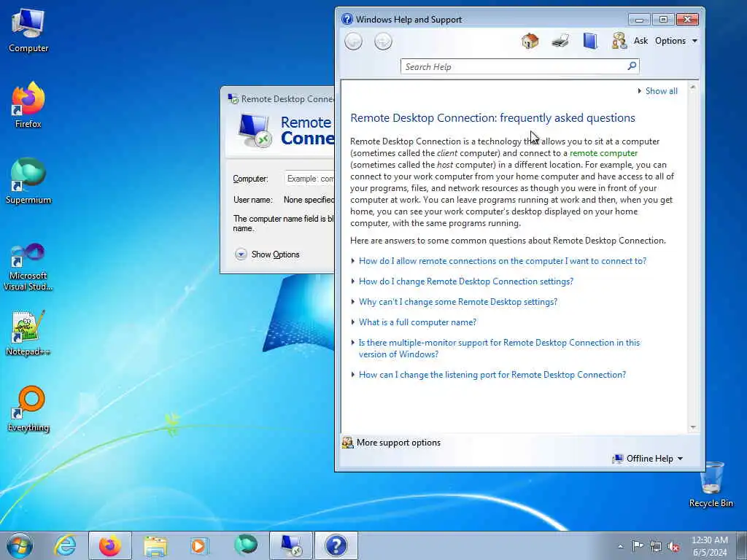The width and height of the screenshot is (747, 560).
Task: Select the Firefox desktop shortcut
Action: (28, 105)
